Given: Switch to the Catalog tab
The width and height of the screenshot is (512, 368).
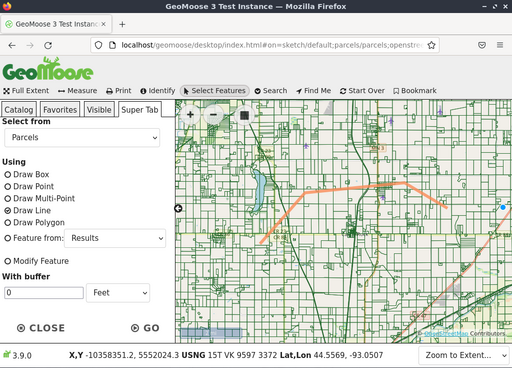Looking at the screenshot, I should [x=19, y=110].
